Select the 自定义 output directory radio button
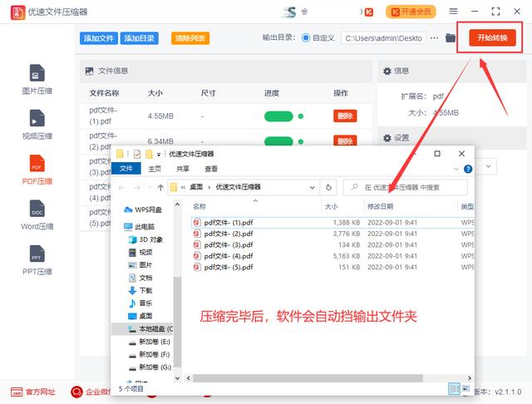This screenshot has width=532, height=404. [x=305, y=37]
